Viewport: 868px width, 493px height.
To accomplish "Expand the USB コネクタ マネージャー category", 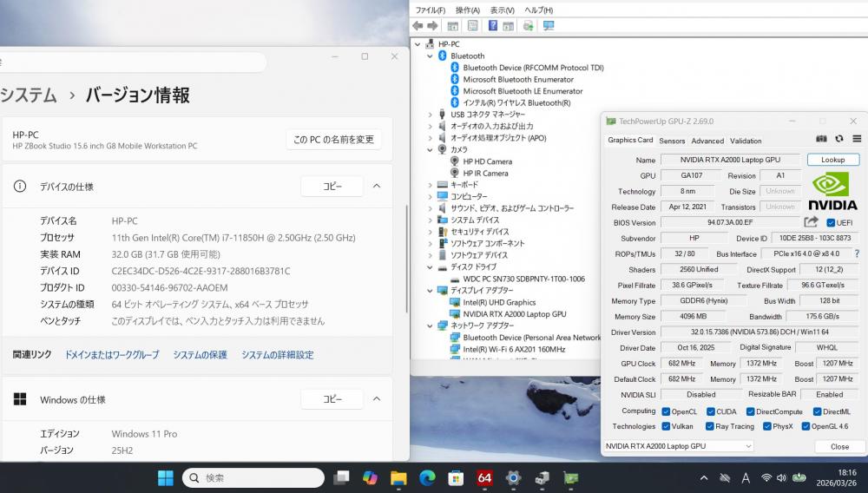I will 430,115.
